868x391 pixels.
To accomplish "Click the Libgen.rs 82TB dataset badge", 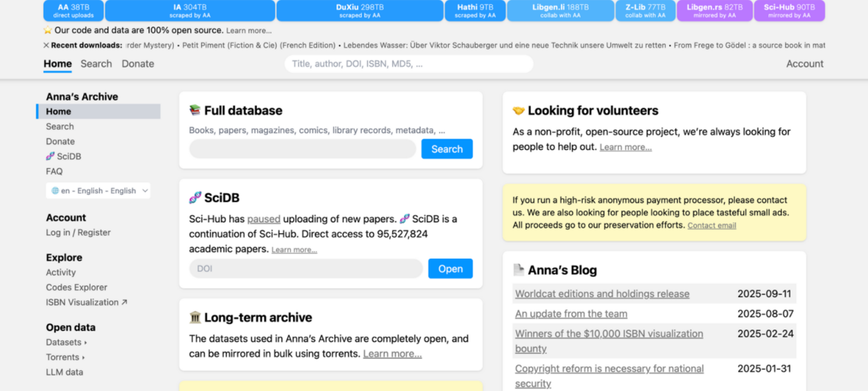I will [x=715, y=11].
